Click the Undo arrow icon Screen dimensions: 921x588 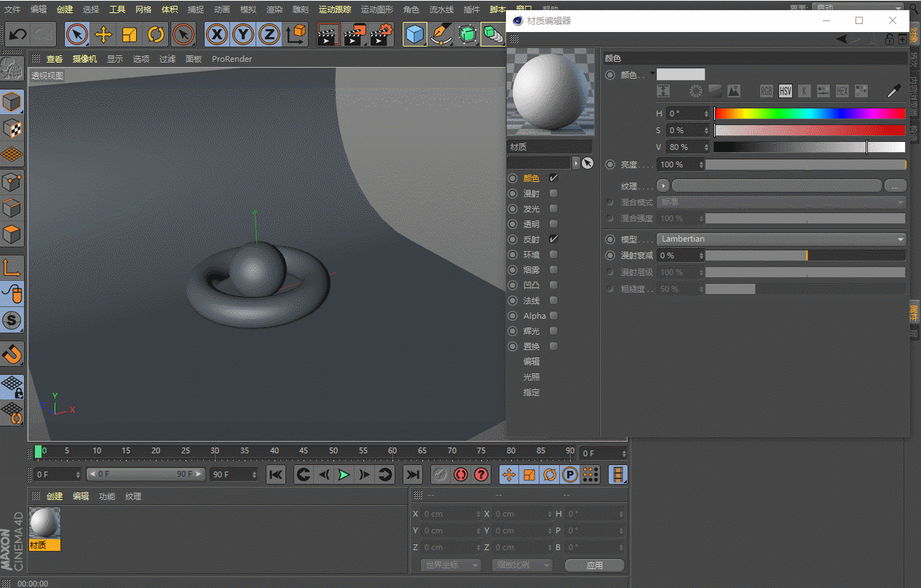tap(17, 34)
